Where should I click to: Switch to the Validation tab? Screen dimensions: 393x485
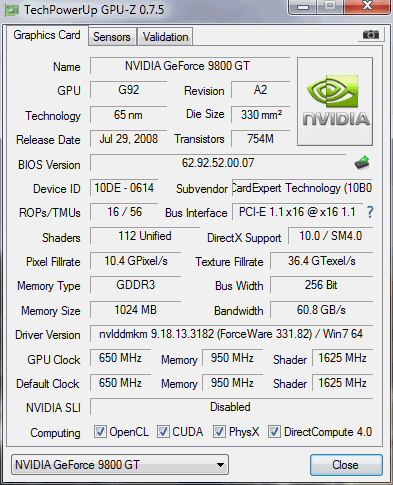tap(165, 37)
